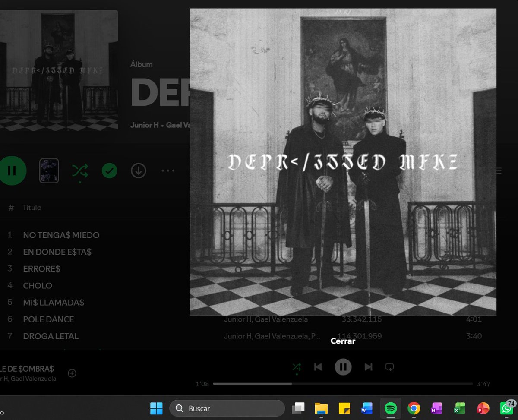Choose the track CHOLO
Screen dimensions: 518x420
(38, 285)
